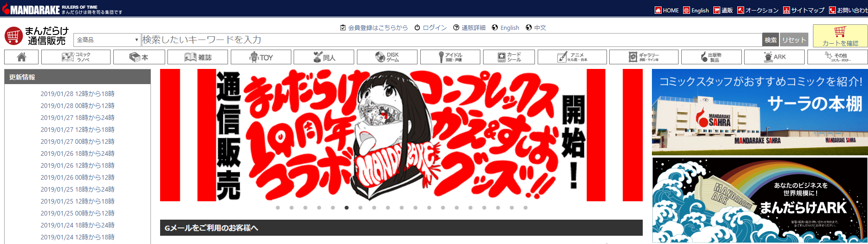The image size is (868, 244).
Task: Click the 更新情報 panel header
Action: (x=77, y=77)
